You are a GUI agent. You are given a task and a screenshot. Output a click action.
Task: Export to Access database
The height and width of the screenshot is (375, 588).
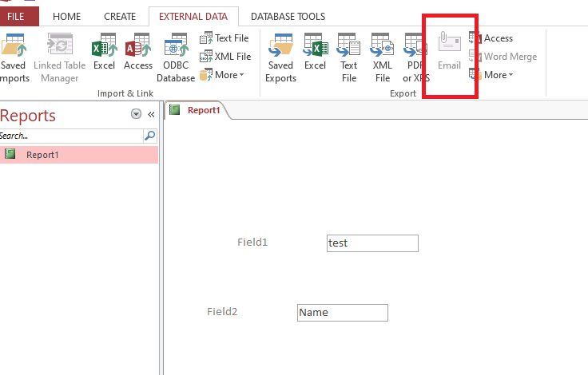click(x=491, y=37)
